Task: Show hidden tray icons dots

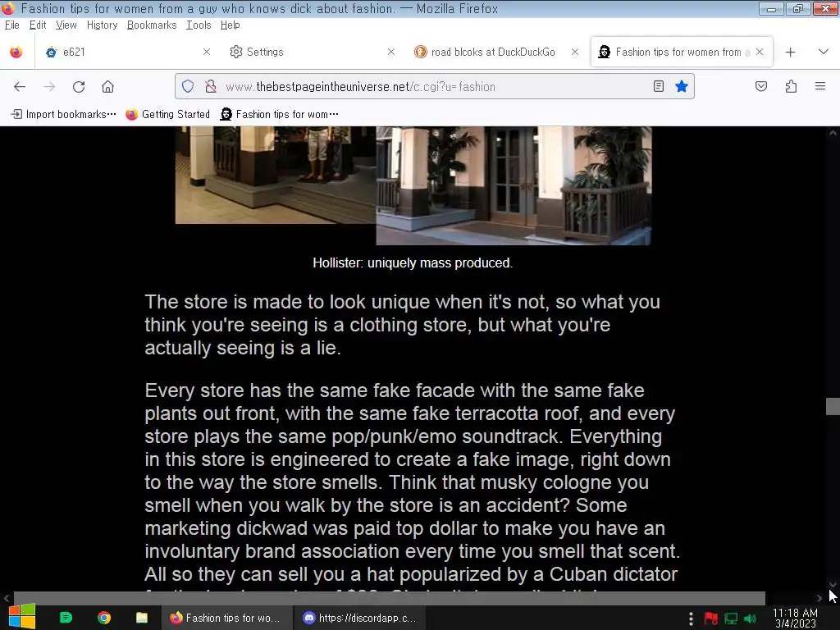Action: pos(691,619)
